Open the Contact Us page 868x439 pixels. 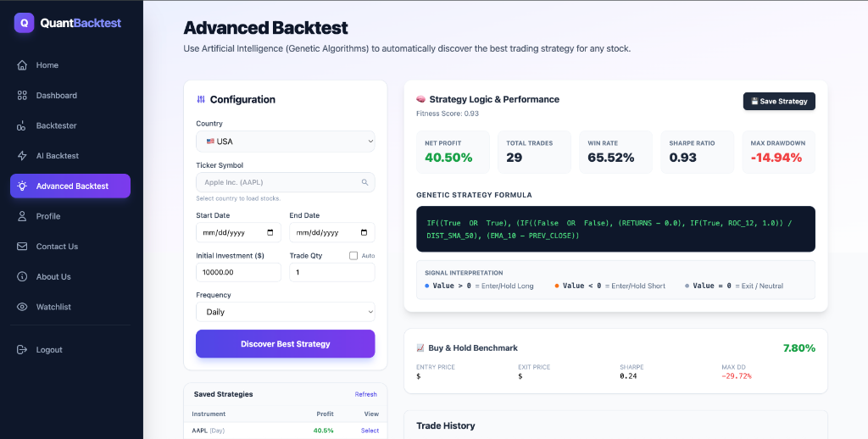click(57, 247)
